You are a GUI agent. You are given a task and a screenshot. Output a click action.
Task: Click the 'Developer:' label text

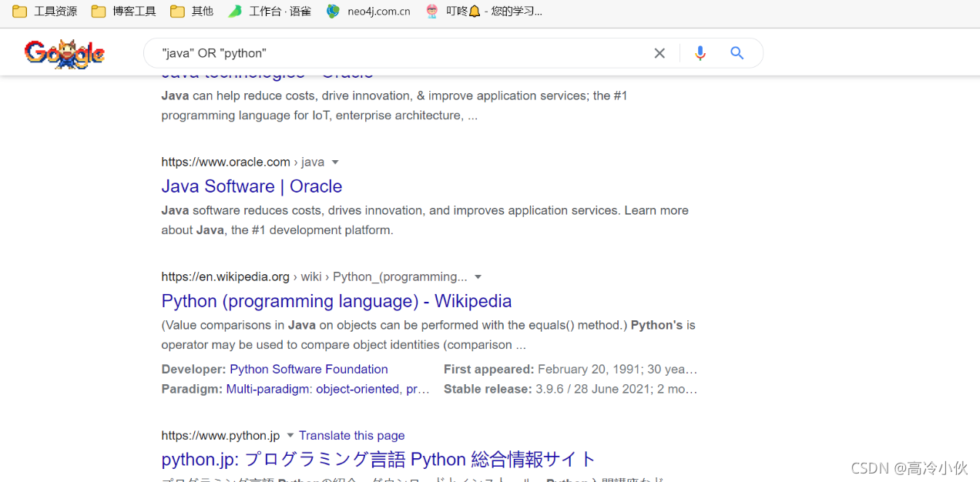click(x=193, y=370)
